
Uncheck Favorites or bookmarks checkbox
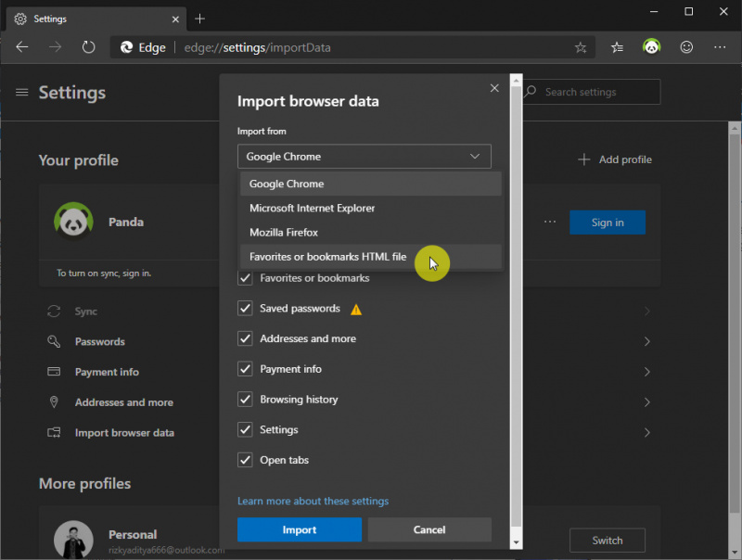245,278
